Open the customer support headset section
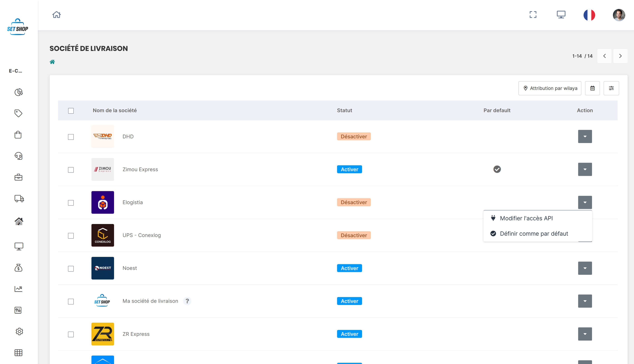The image size is (634, 364). [x=19, y=156]
